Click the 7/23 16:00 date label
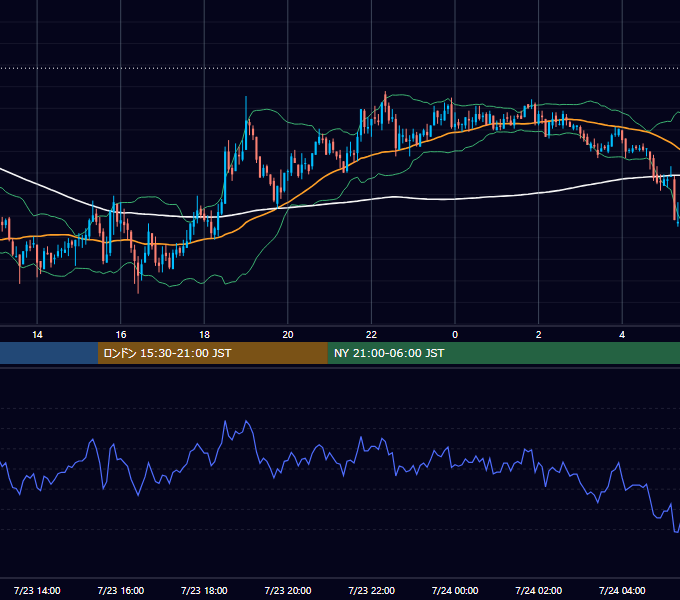 point(121,590)
